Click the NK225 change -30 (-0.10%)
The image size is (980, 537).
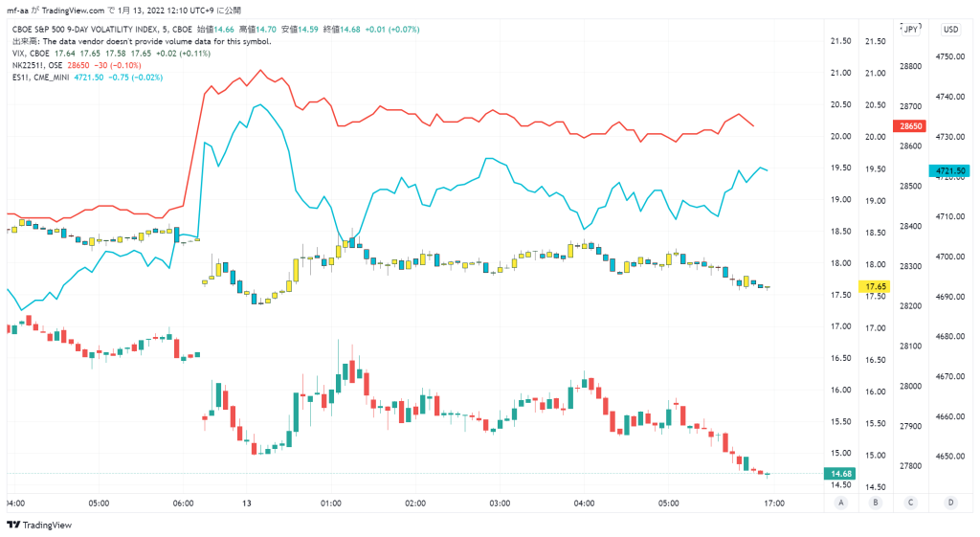(x=118, y=65)
